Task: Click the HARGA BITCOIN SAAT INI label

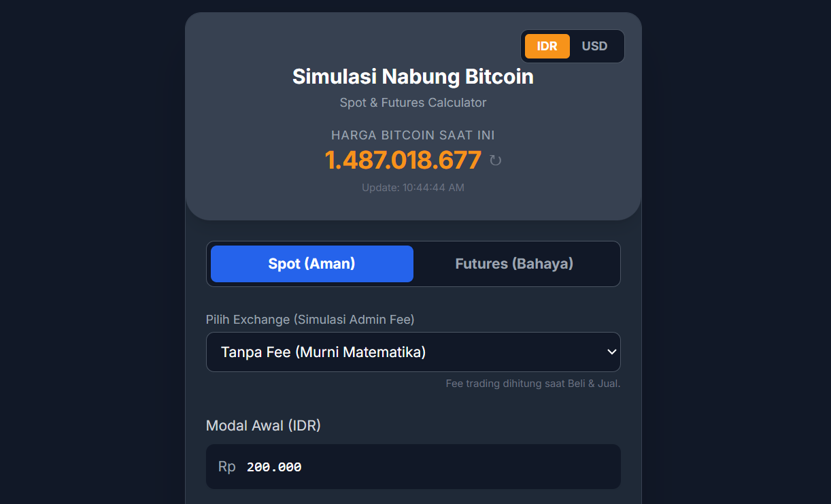Action: coord(413,135)
